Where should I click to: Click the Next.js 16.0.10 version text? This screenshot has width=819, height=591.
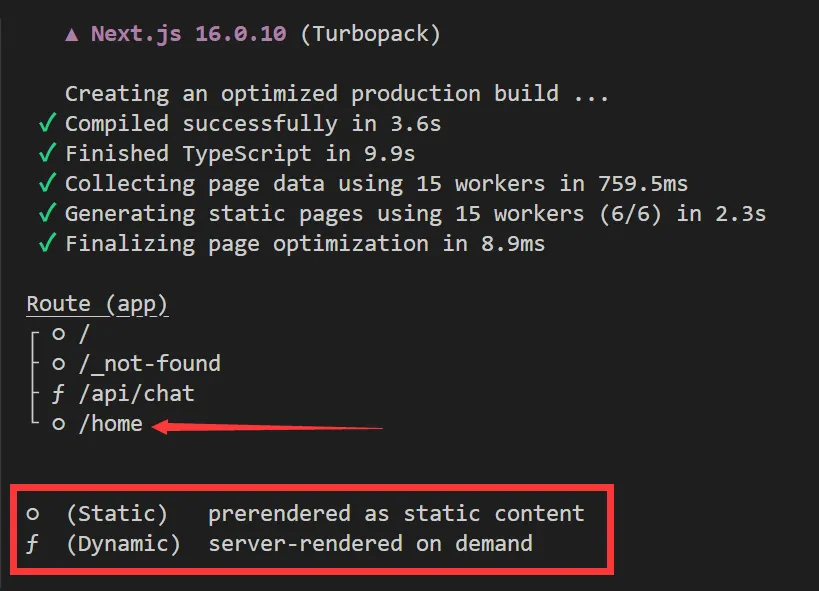[x=189, y=34]
